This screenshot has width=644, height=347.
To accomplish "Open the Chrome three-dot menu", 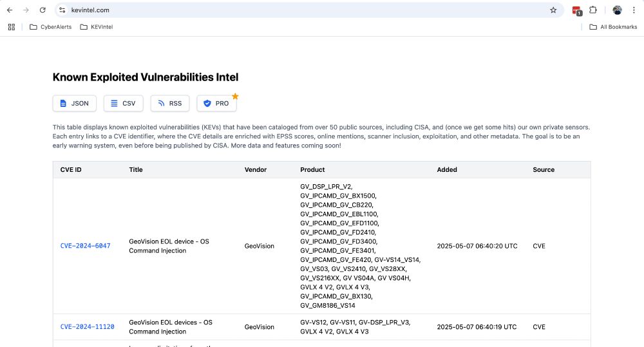I will pyautogui.click(x=634, y=10).
